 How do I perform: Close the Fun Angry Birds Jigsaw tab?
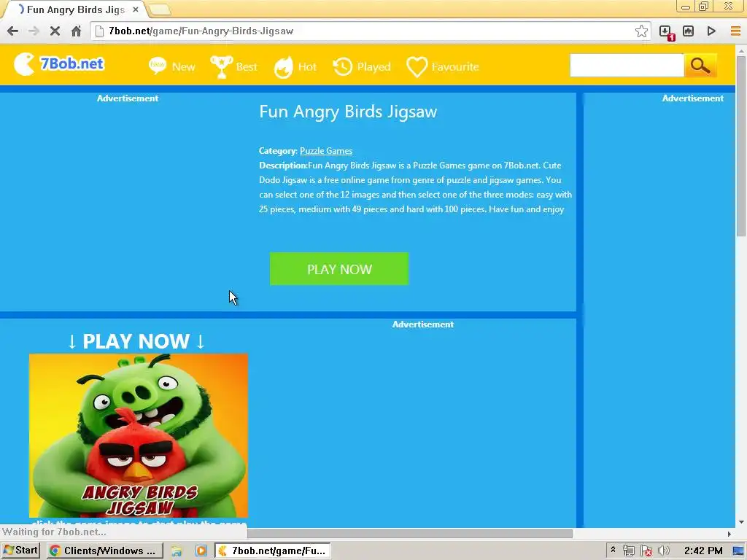click(x=136, y=9)
